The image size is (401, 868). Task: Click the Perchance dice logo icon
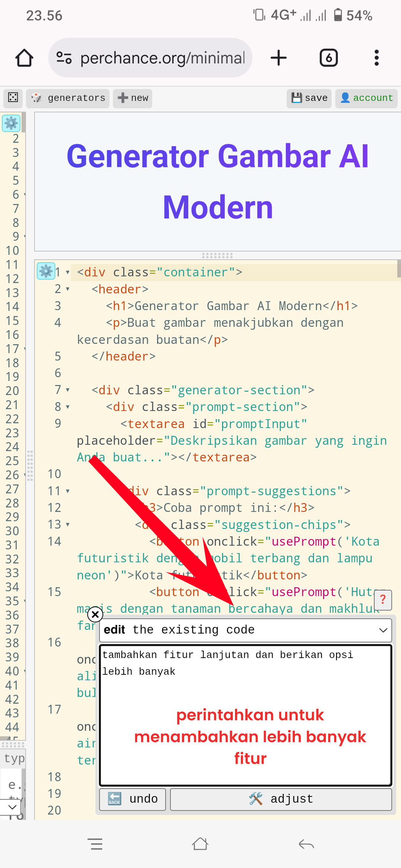pyautogui.click(x=13, y=98)
